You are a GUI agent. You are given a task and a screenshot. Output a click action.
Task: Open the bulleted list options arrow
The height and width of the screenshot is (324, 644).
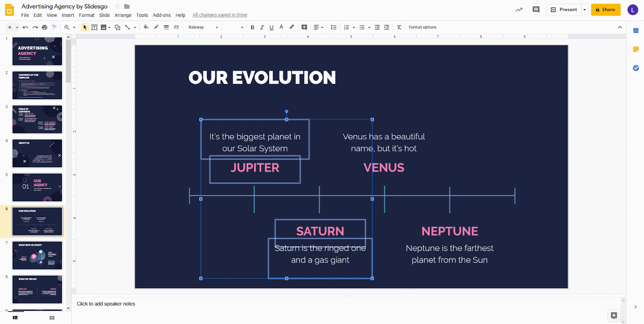coord(369,27)
